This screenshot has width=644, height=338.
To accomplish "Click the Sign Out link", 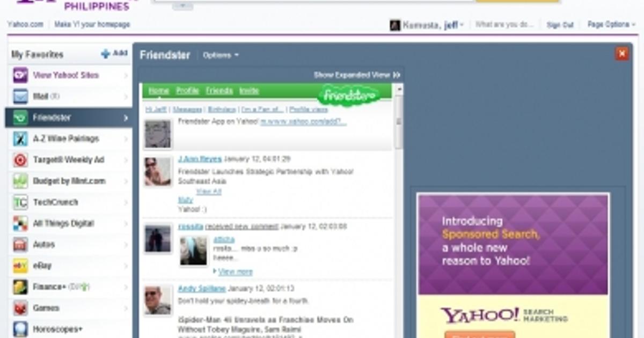I will coord(560,25).
